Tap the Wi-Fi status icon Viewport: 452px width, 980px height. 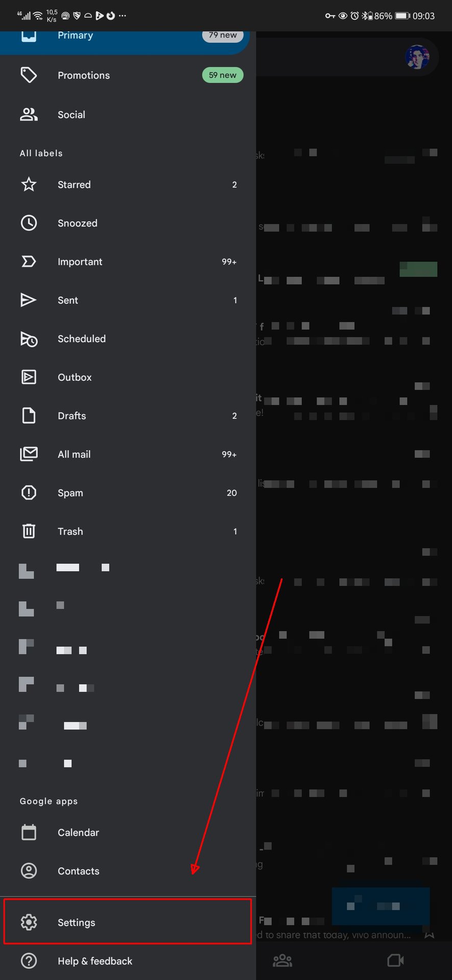[x=38, y=16]
